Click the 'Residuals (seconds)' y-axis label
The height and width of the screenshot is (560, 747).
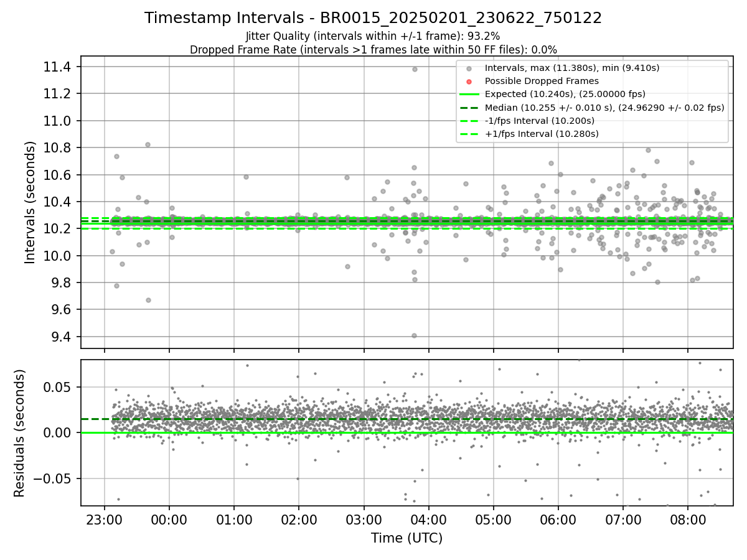pyautogui.click(x=19, y=433)
